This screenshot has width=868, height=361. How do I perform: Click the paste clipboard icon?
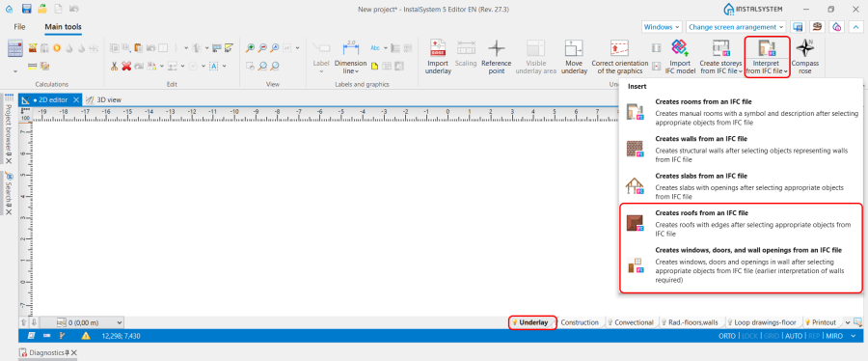(138, 48)
